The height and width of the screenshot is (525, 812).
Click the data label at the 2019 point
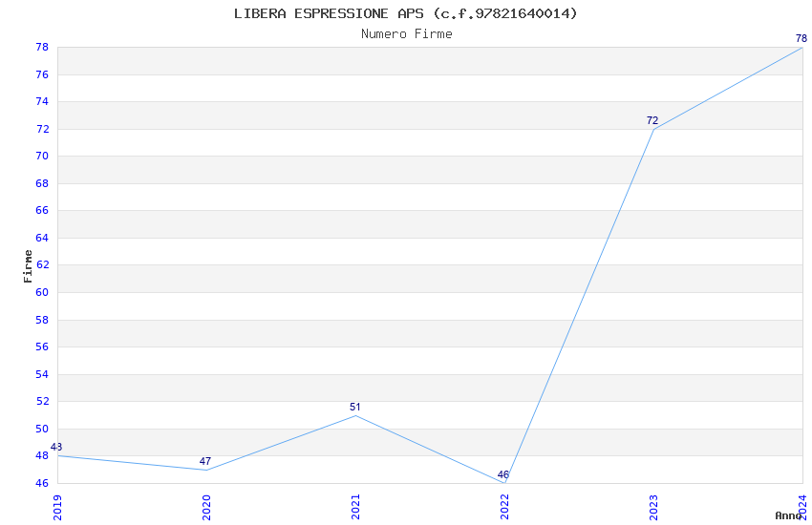click(56, 447)
